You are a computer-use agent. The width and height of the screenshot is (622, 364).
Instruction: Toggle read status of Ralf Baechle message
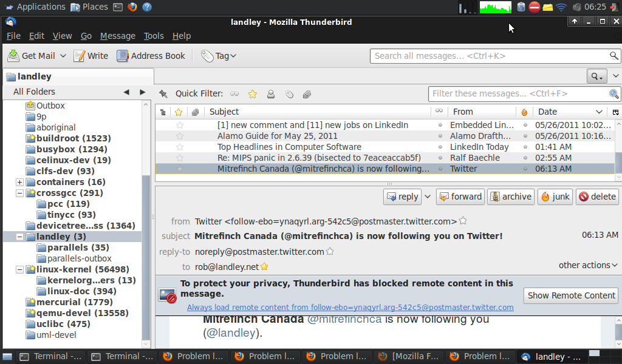[x=440, y=158]
